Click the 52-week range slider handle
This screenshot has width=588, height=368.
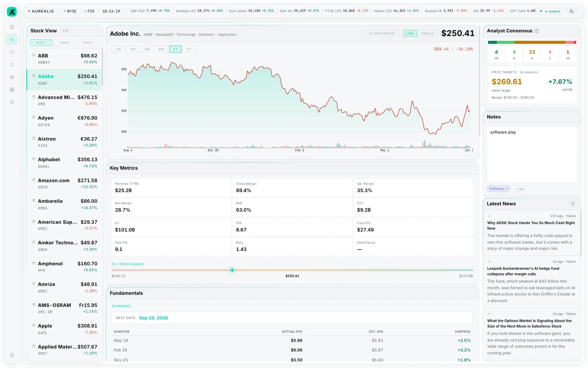click(x=232, y=270)
